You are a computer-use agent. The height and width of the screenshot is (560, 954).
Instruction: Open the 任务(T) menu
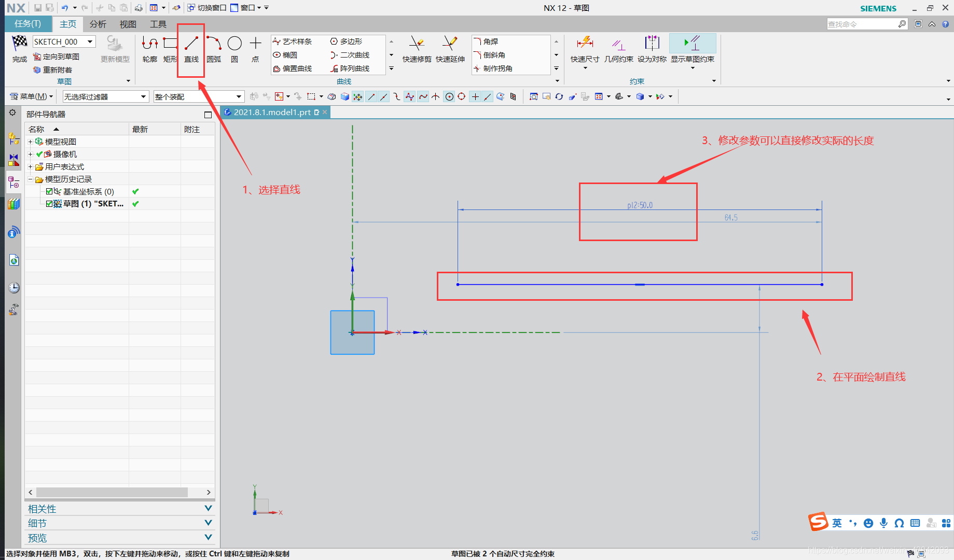(x=28, y=24)
